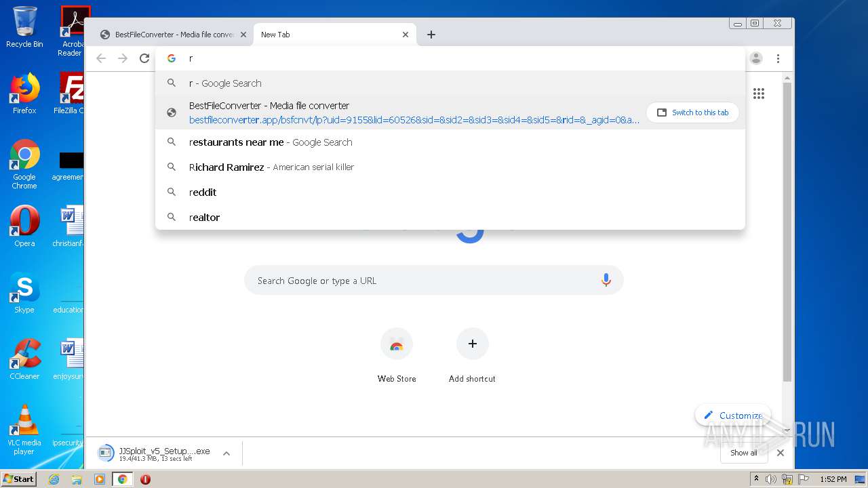Open the christian Word document icon

click(x=69, y=226)
